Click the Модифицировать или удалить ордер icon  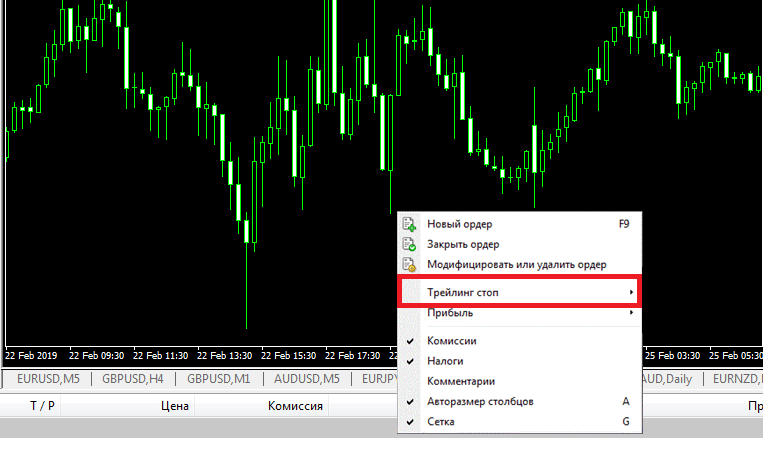(408, 265)
